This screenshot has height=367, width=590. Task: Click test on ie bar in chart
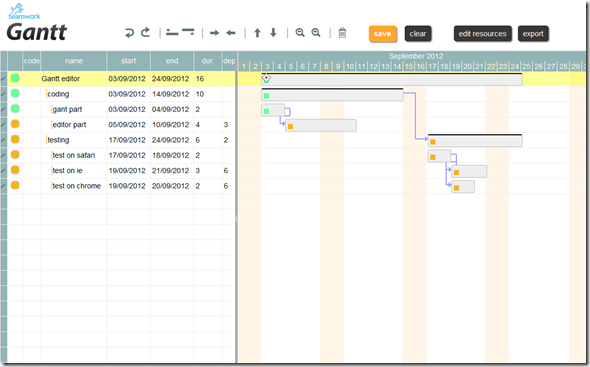[469, 171]
